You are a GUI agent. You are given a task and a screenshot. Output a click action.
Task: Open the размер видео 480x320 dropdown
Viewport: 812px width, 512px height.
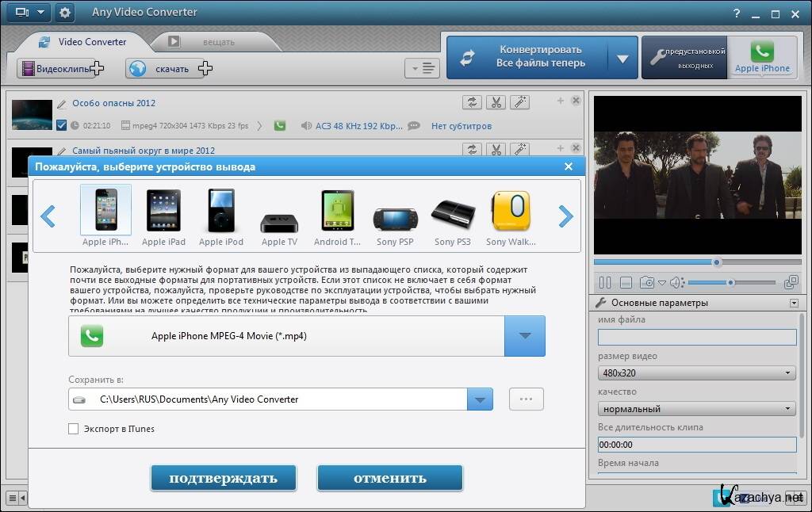tap(696, 373)
